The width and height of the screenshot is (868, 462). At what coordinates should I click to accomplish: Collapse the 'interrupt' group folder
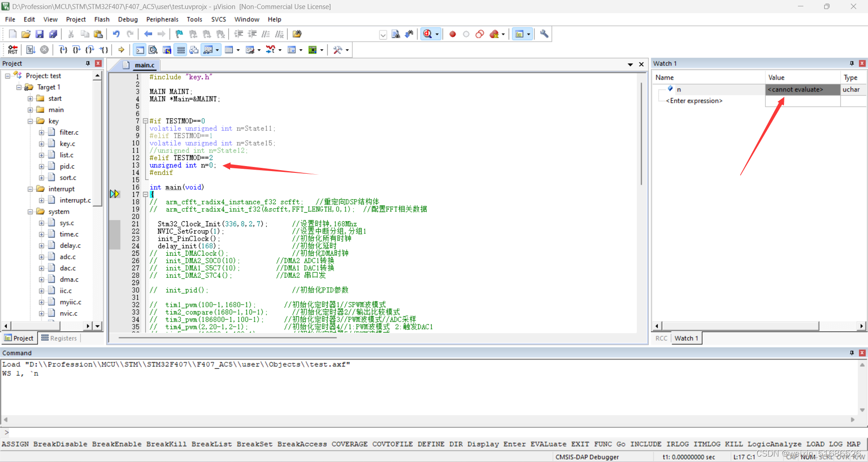point(30,189)
